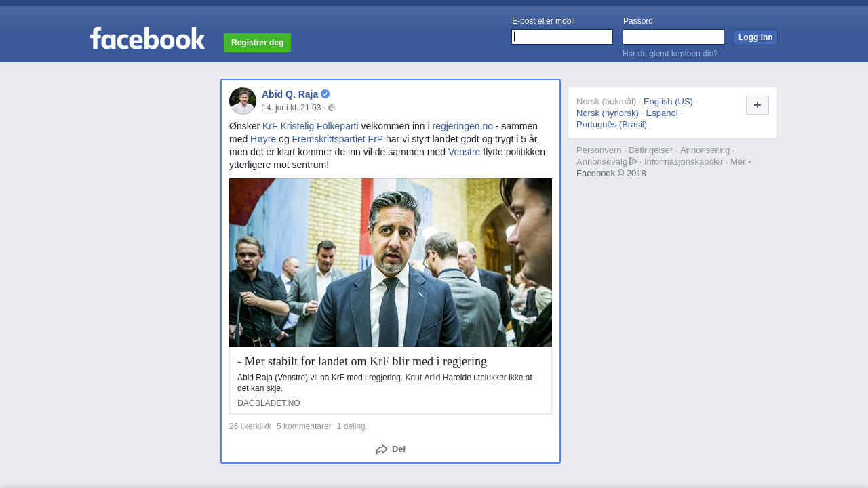View the 1 deling link

pos(351,426)
